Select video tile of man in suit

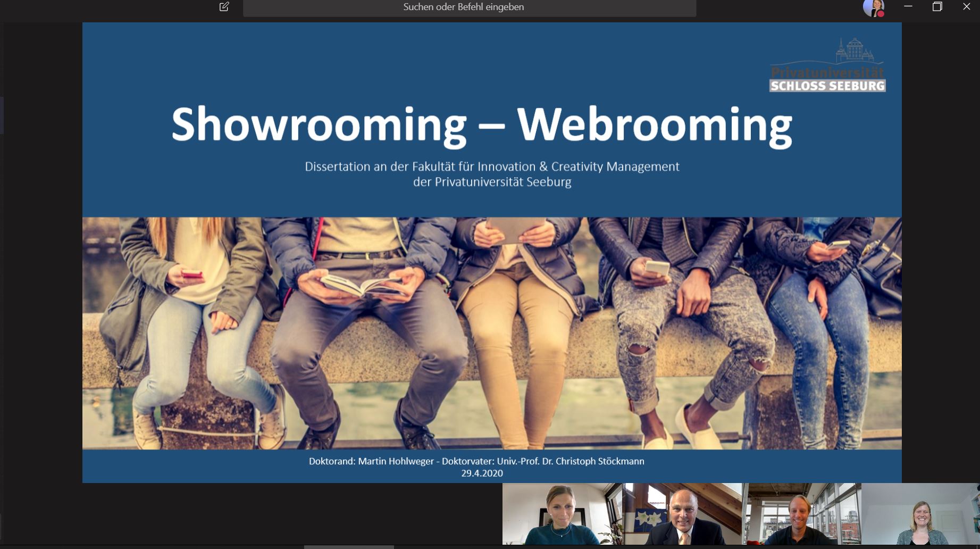point(682,514)
